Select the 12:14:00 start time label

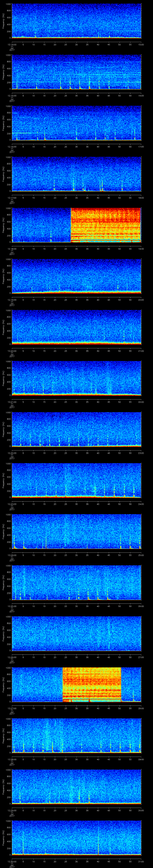pyautogui.click(x=12, y=44)
